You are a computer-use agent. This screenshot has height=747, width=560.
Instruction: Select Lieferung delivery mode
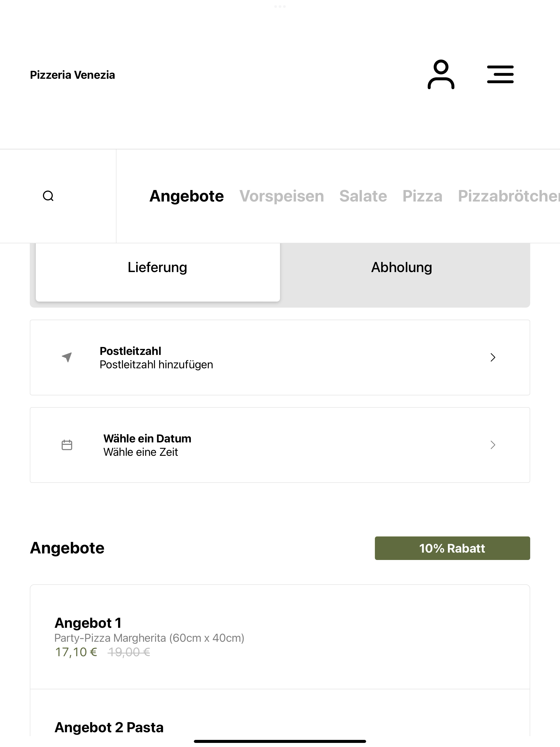pos(158,267)
